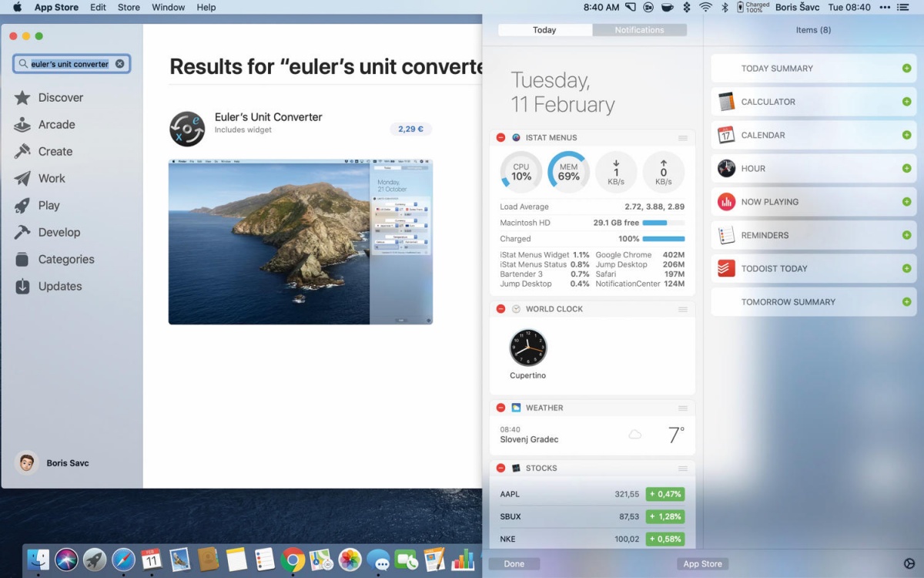The image size is (924, 578).
Task: Grab the Weather widget reorder handle
Action: pyautogui.click(x=682, y=408)
